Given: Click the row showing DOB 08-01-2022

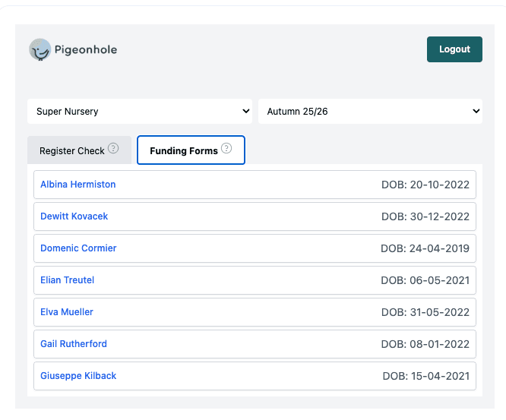Looking at the screenshot, I should (x=425, y=344).
